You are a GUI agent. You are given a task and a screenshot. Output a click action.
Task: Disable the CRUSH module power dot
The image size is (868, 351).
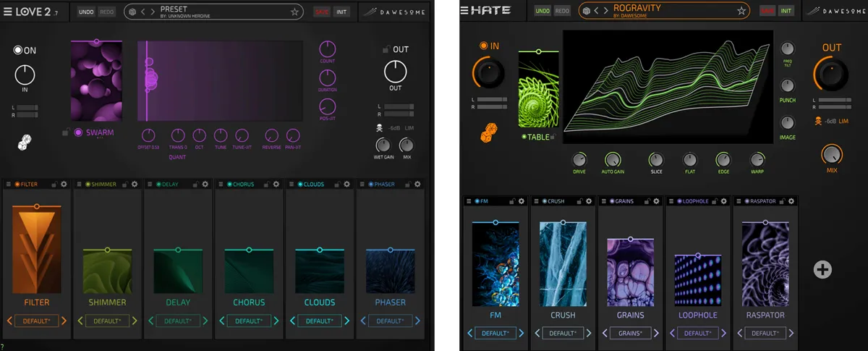click(x=545, y=200)
